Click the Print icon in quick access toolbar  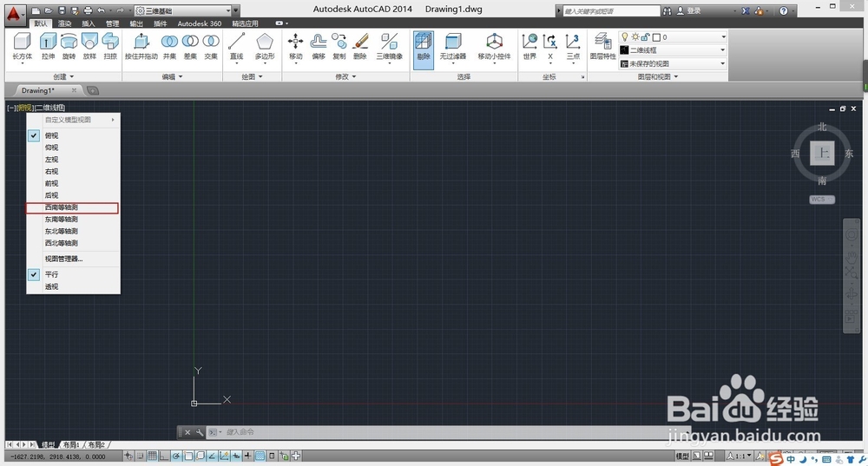[x=88, y=10]
